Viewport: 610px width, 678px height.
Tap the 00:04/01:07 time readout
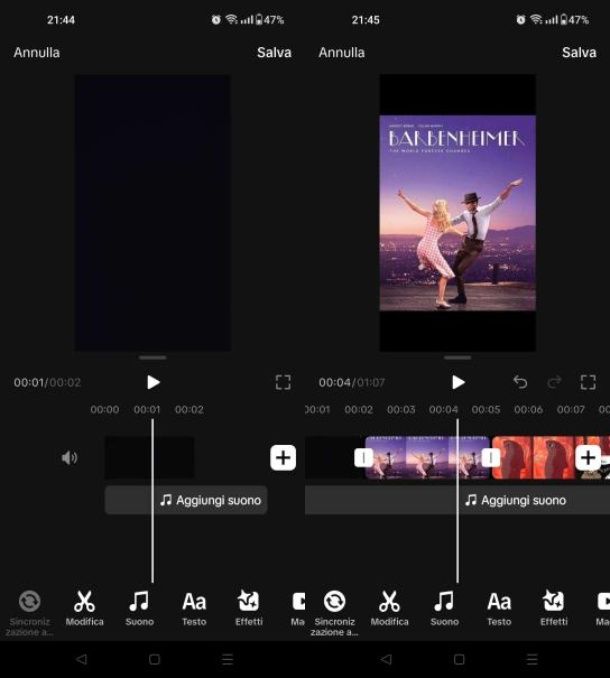pos(352,383)
